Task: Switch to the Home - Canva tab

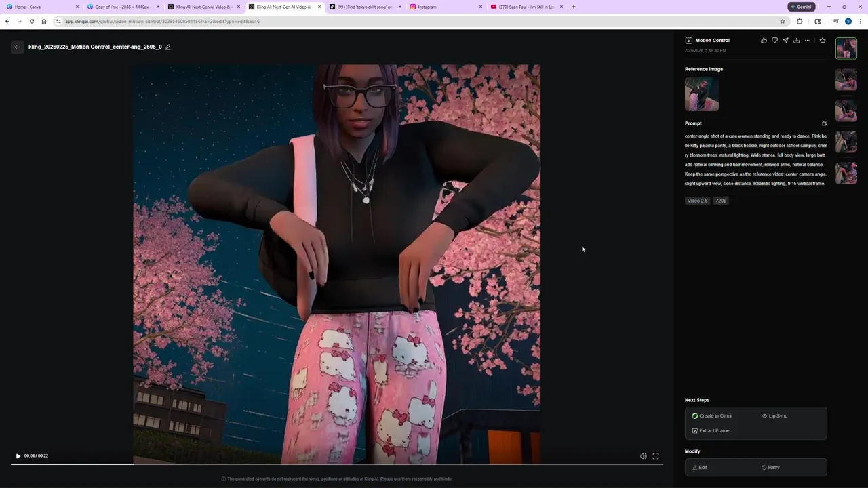Action: 41,7
